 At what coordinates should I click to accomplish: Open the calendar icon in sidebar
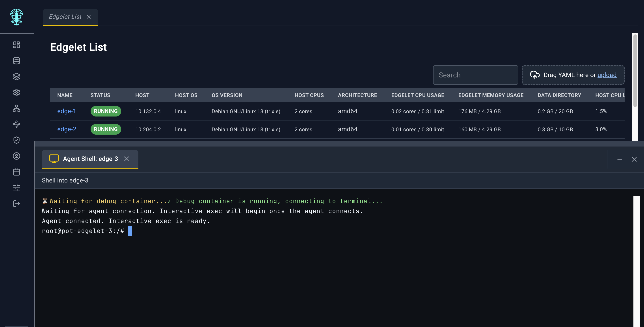17,172
